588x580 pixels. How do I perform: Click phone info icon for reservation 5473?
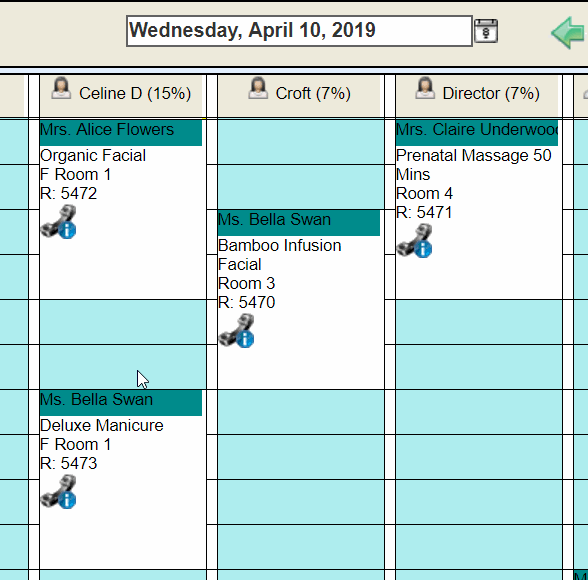pyautogui.click(x=58, y=492)
